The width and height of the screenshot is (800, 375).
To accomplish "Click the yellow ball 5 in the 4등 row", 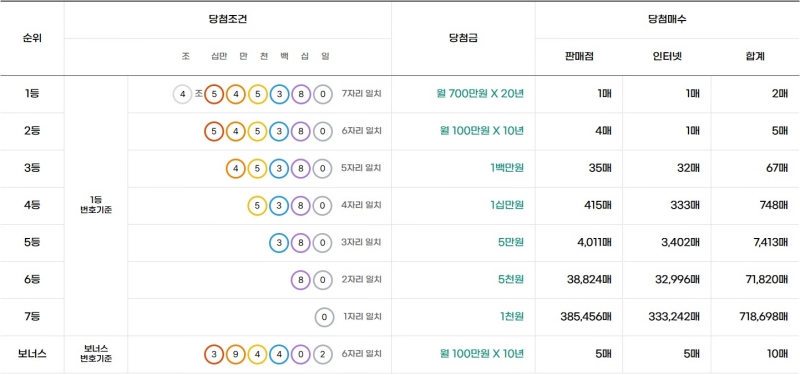I will click(258, 205).
